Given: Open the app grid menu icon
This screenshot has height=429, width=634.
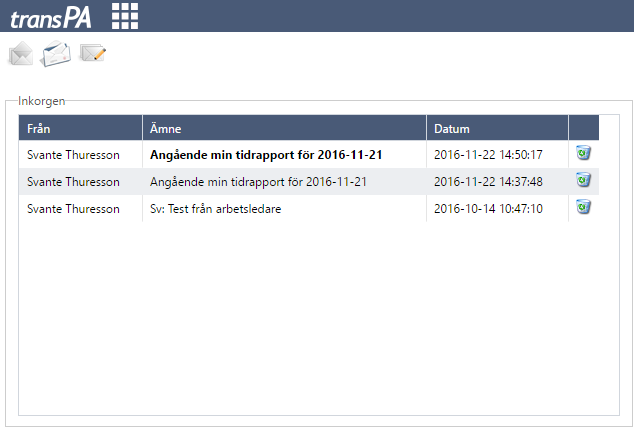Looking at the screenshot, I should 125,15.
